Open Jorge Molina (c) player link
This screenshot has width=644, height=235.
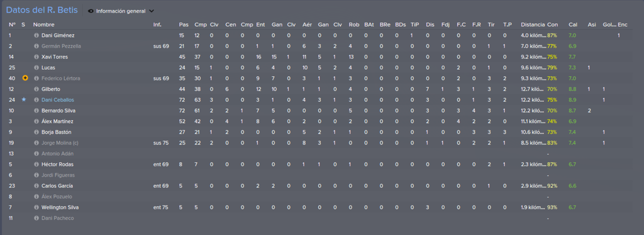click(61, 143)
